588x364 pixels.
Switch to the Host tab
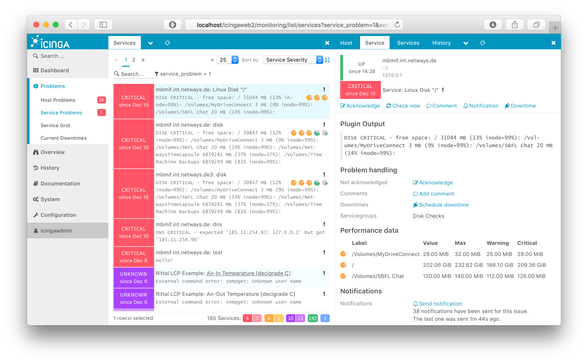346,43
